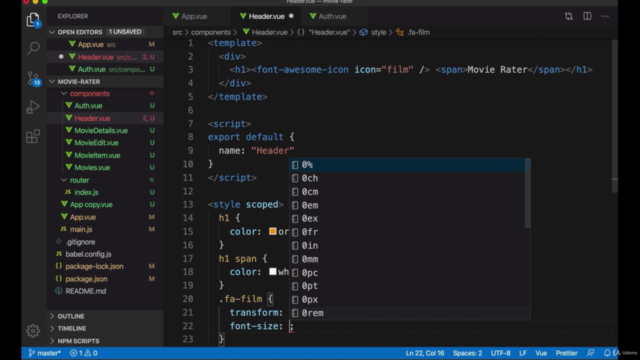Select 0em autocomplete suggestion
This screenshot has width=640, height=360.
tap(407, 205)
